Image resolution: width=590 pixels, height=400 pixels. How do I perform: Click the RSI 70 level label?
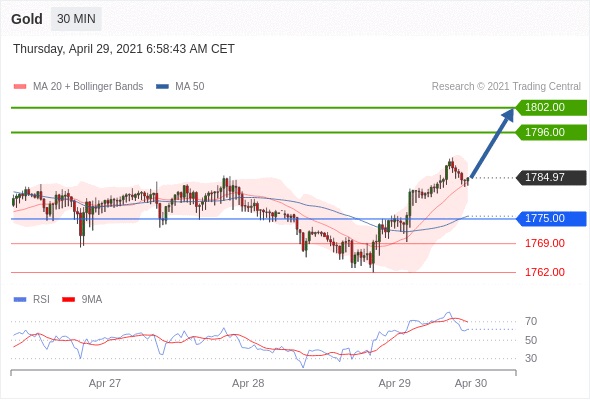point(531,321)
